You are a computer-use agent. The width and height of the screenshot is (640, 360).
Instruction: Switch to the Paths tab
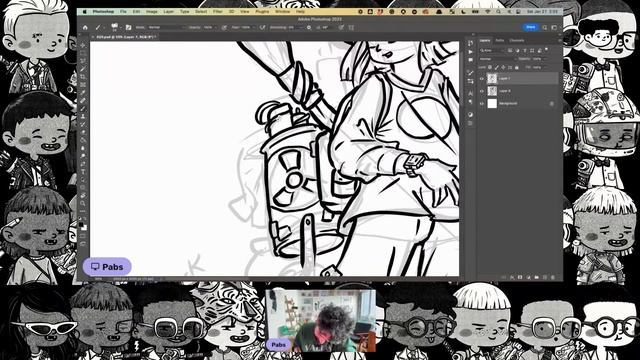pyautogui.click(x=500, y=41)
